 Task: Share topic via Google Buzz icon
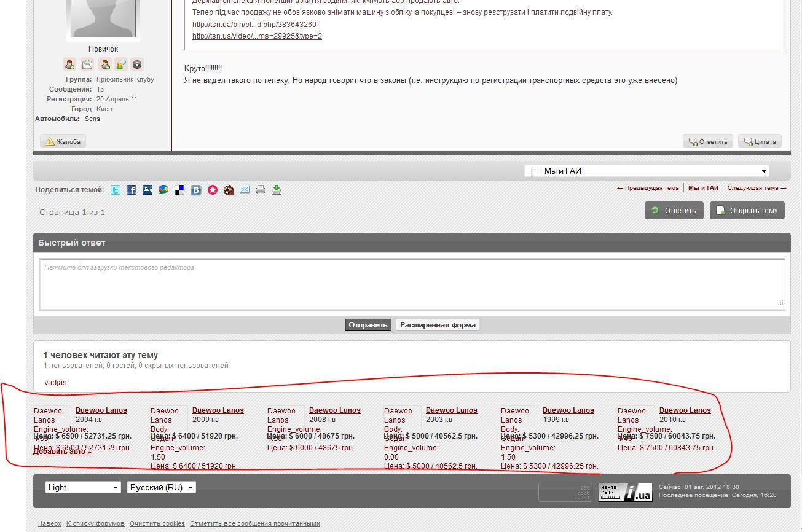point(163,190)
